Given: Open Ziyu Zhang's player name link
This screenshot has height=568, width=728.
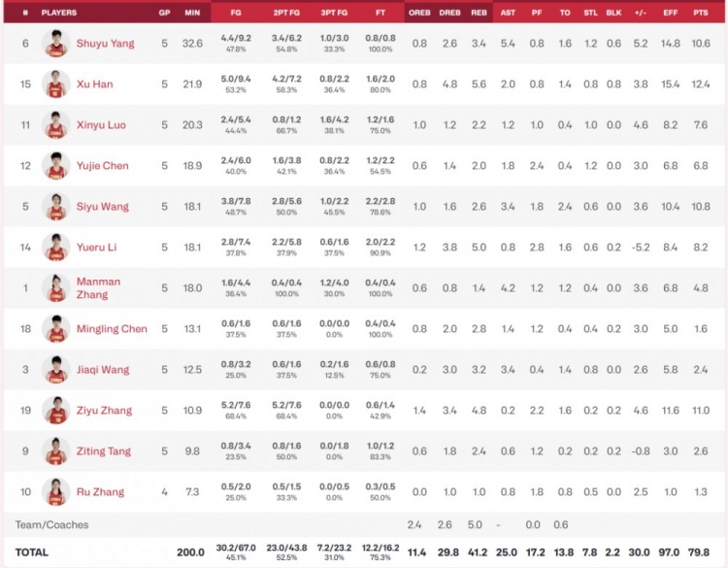Looking at the screenshot, I should 104,411.
